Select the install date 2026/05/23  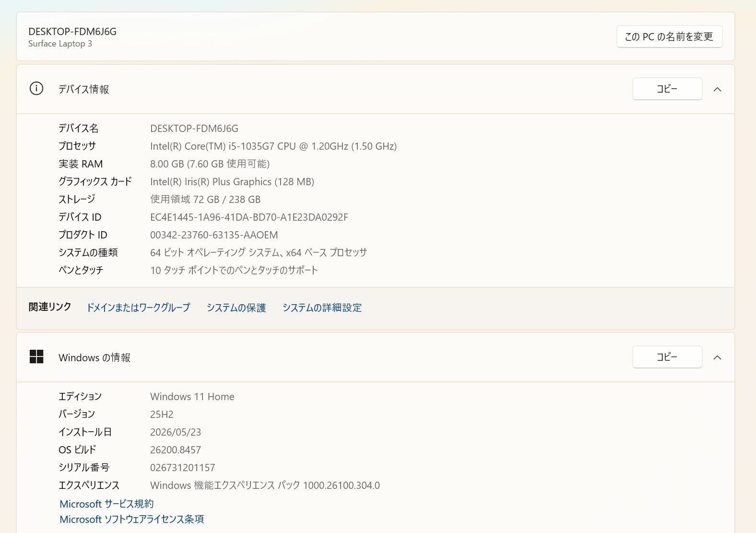pyautogui.click(x=176, y=432)
